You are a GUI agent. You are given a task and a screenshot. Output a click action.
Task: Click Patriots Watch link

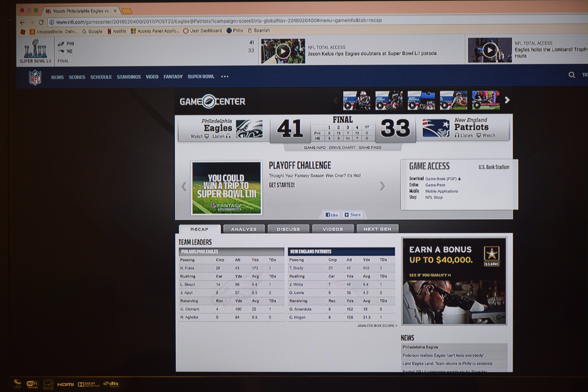[x=486, y=135]
